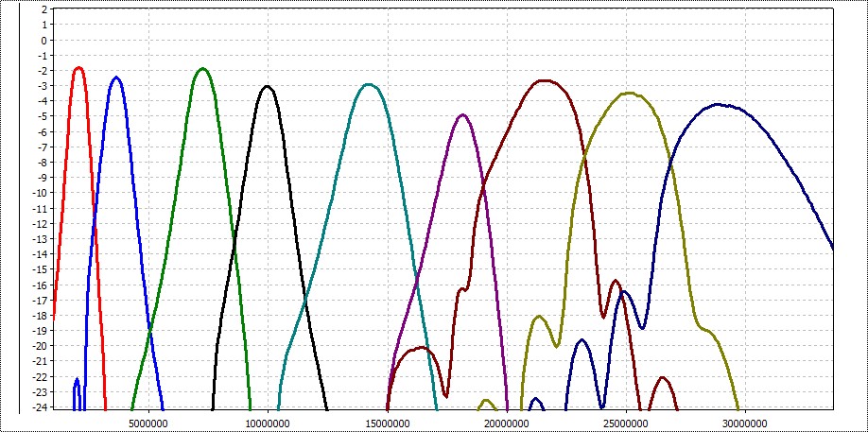Viewport: 868px width, 432px height.
Task: Click the 10000000 x-axis label
Action: pyautogui.click(x=268, y=422)
